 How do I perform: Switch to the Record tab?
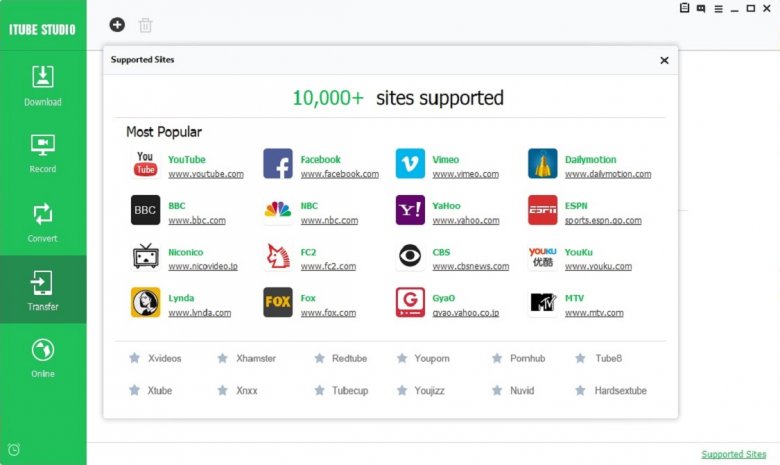[43, 153]
